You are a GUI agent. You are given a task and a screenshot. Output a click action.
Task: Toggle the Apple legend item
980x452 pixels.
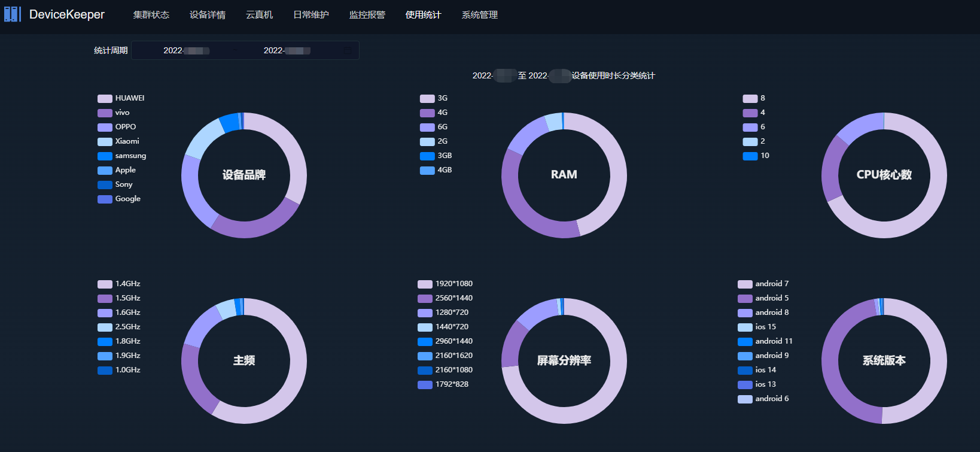117,170
